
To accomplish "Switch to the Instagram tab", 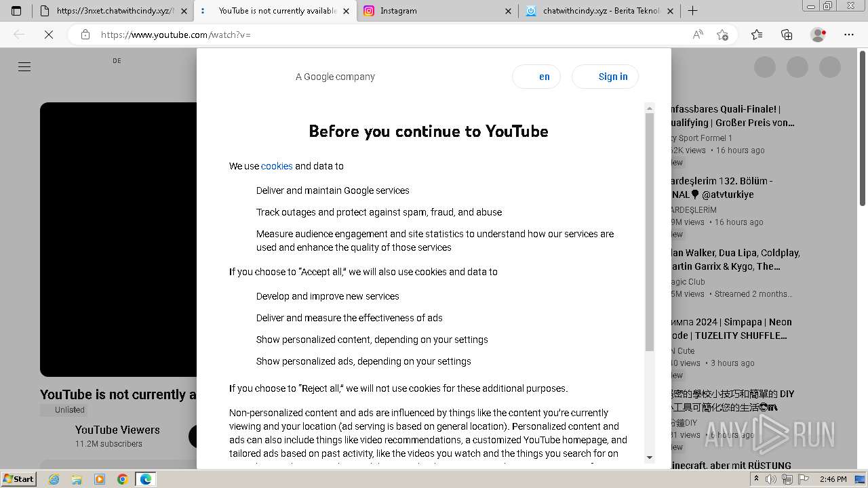I will click(437, 11).
